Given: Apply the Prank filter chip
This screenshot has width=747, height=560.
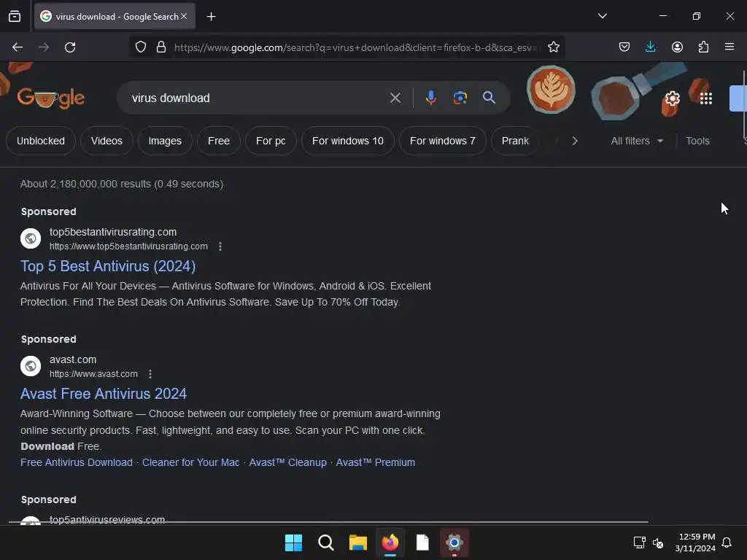Looking at the screenshot, I should [515, 141].
